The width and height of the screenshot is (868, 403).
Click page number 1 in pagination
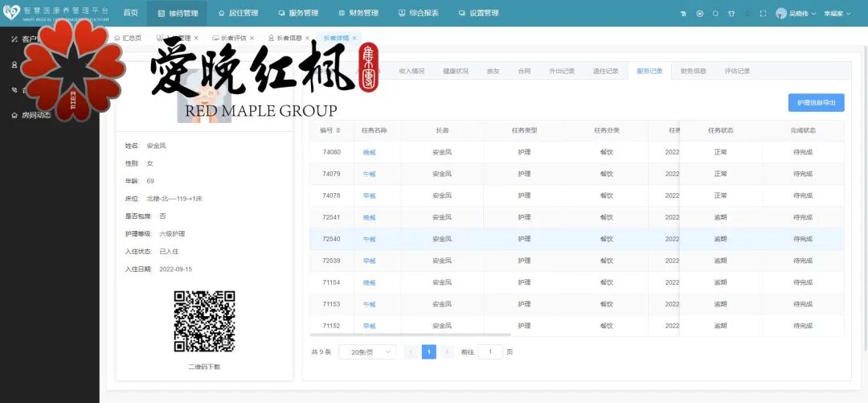coord(429,352)
